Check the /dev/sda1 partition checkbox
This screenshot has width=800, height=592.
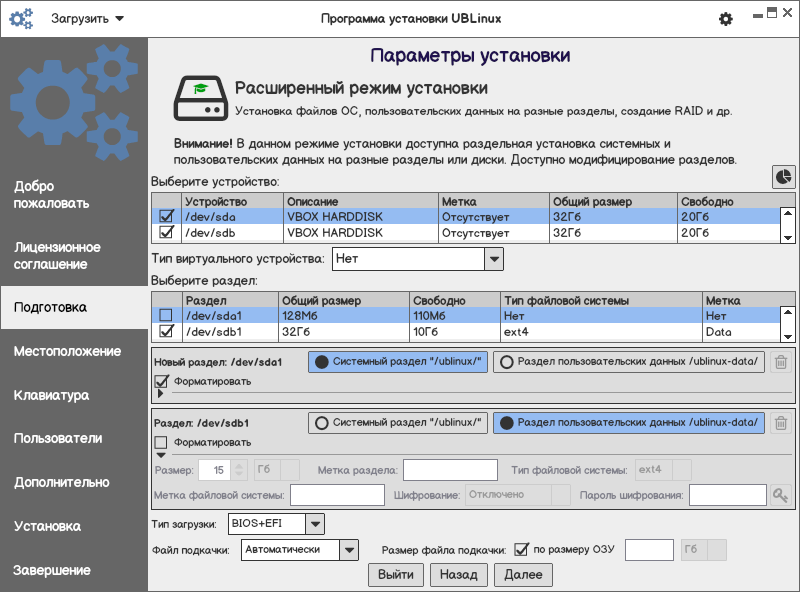(x=167, y=316)
